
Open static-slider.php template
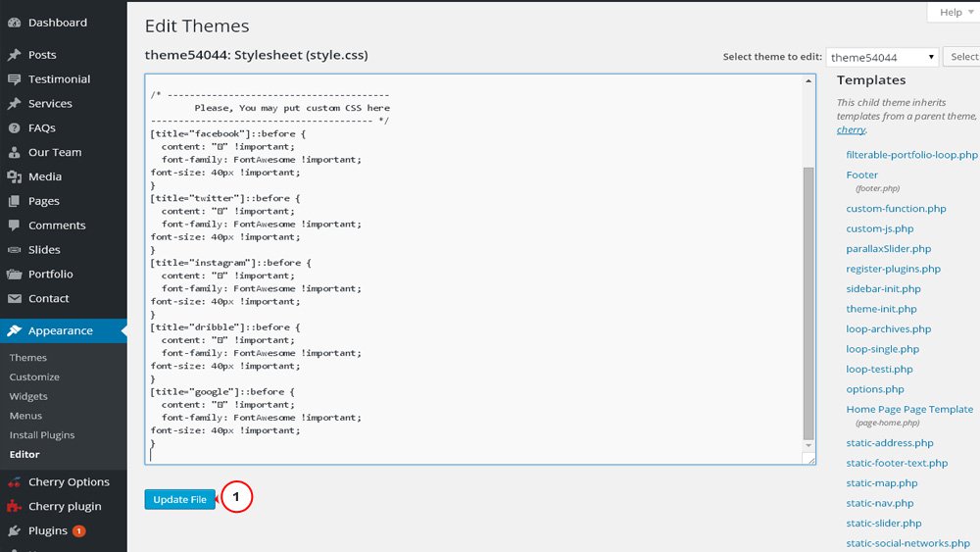tap(884, 524)
